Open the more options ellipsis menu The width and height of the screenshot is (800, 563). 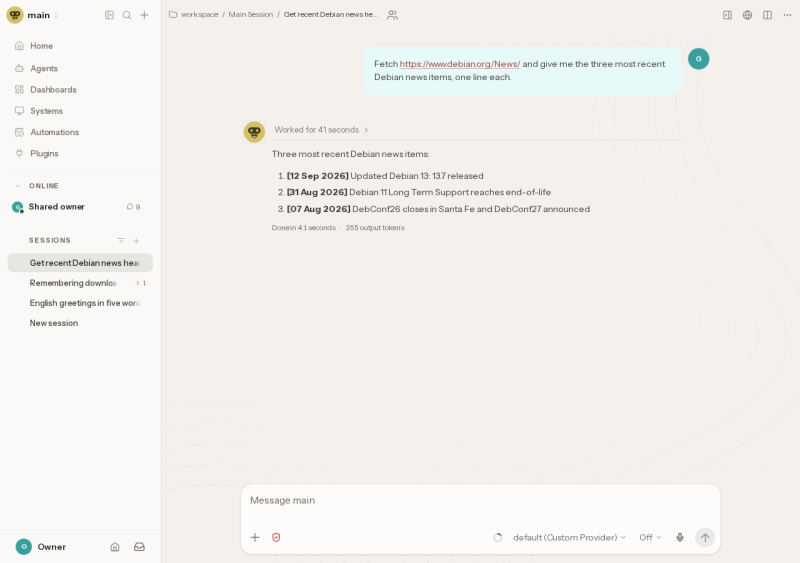coord(787,15)
